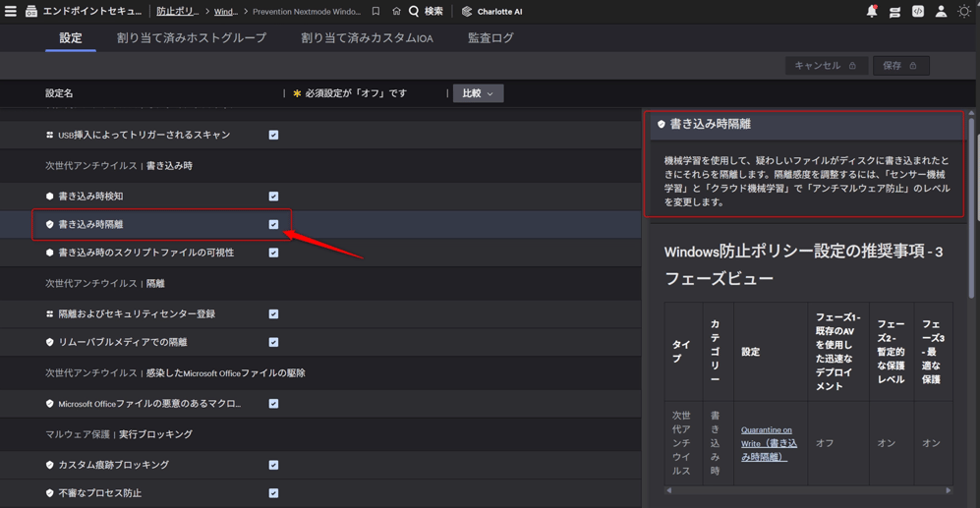Toggle カスタム痕跡ブロッキング checkbox
This screenshot has width=980, height=508.
click(273, 465)
